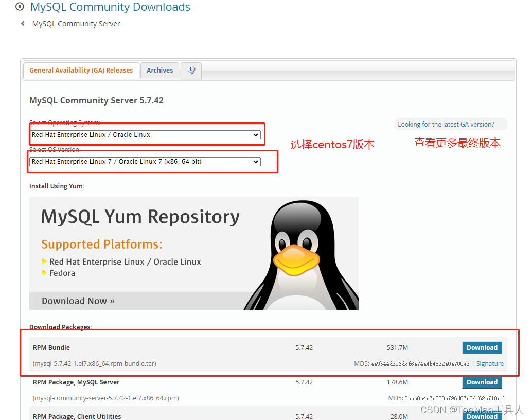Open the MySQL Community Downloads heading link
This screenshot has height=420, width=532.
point(110,7)
